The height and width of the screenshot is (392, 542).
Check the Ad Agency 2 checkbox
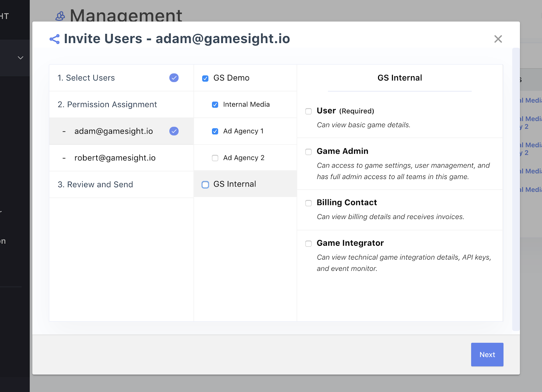tap(215, 158)
